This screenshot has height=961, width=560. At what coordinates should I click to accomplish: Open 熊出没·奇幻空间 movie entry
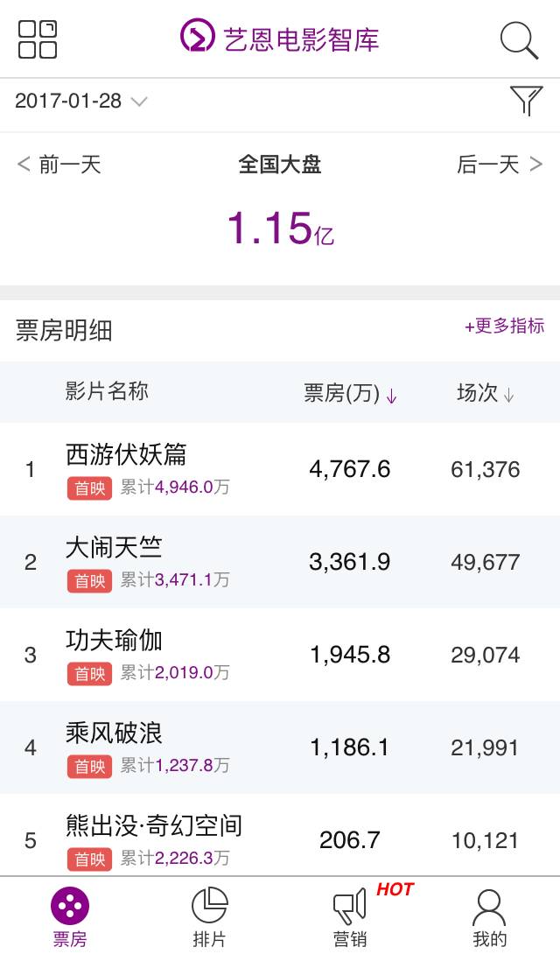click(154, 825)
